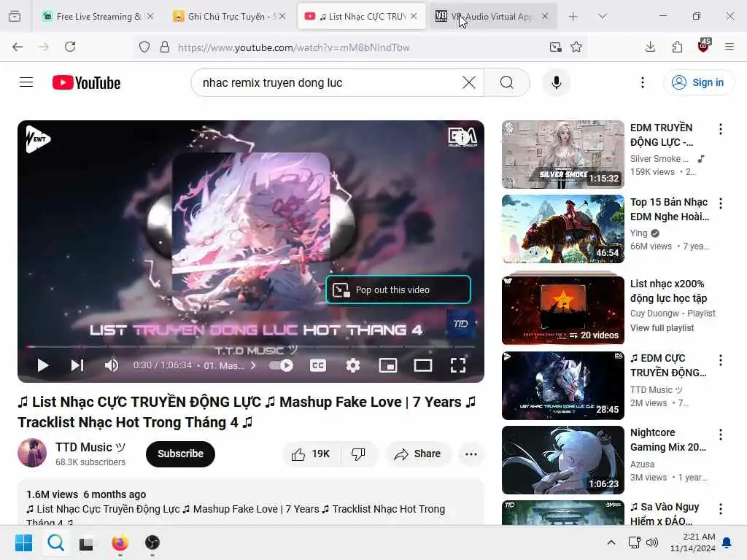Open OBS Studio from taskbar
Viewport: 747px width, 560px height.
152,542
